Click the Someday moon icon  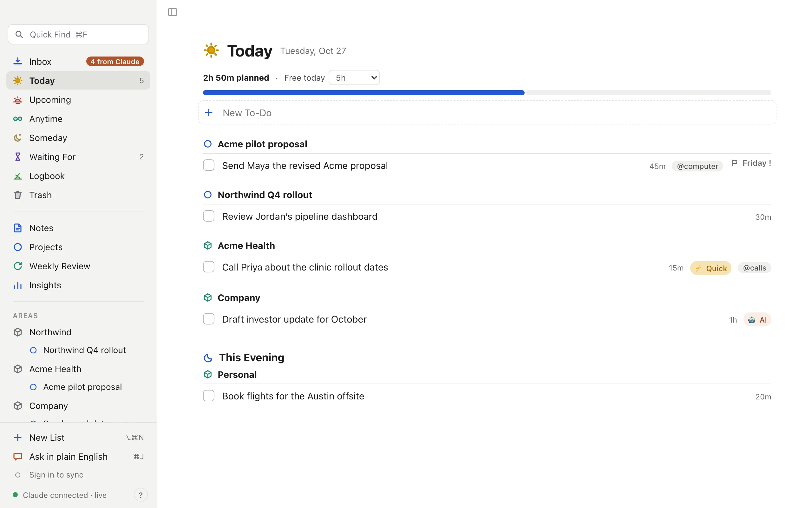[17, 138]
